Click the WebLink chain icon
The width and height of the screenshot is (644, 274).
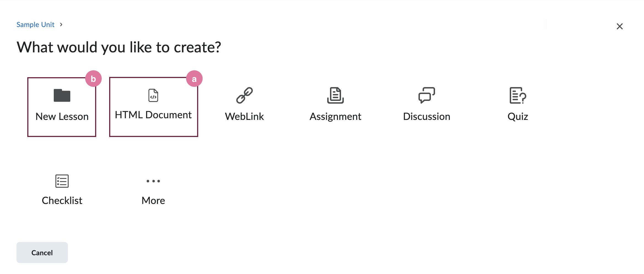[244, 95]
